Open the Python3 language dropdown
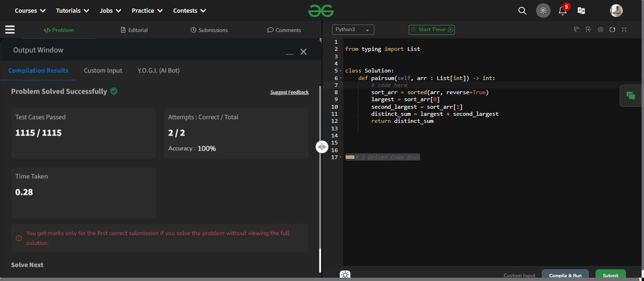644x281 pixels. click(353, 30)
